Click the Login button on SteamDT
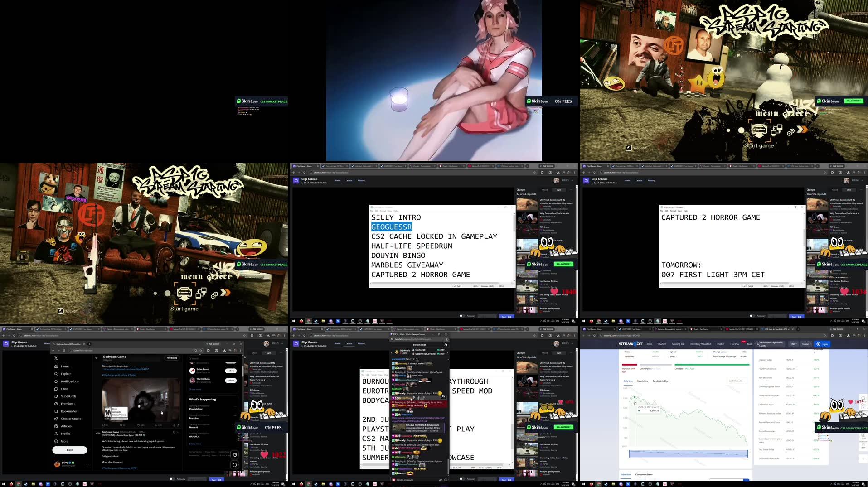This screenshot has height=487, width=868. pyautogui.click(x=822, y=344)
